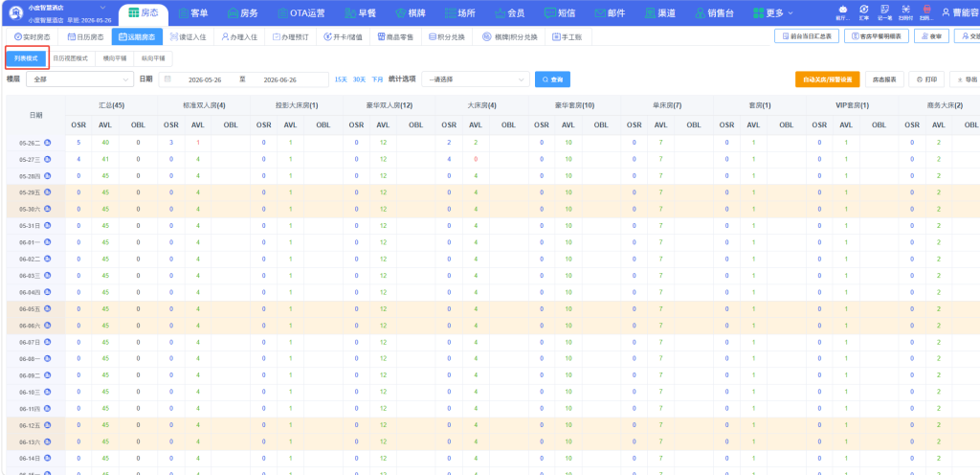Open the 销售台 navigation tab
Screen dimensions: 980x475
[x=713, y=12]
